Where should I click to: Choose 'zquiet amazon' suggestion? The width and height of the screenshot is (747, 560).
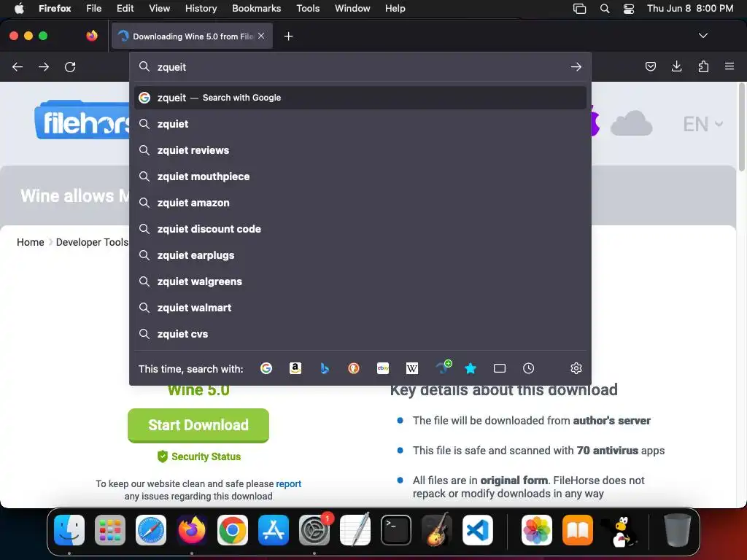pyautogui.click(x=360, y=203)
